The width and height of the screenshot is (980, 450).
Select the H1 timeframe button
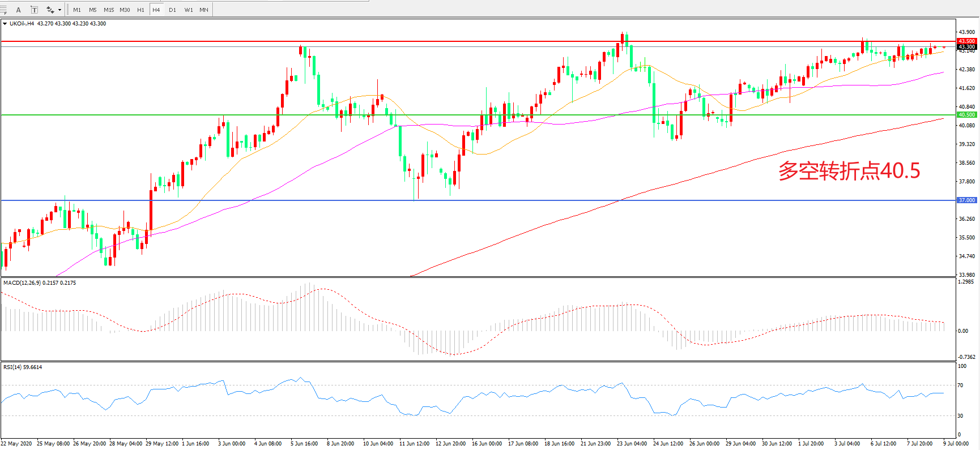tap(140, 10)
